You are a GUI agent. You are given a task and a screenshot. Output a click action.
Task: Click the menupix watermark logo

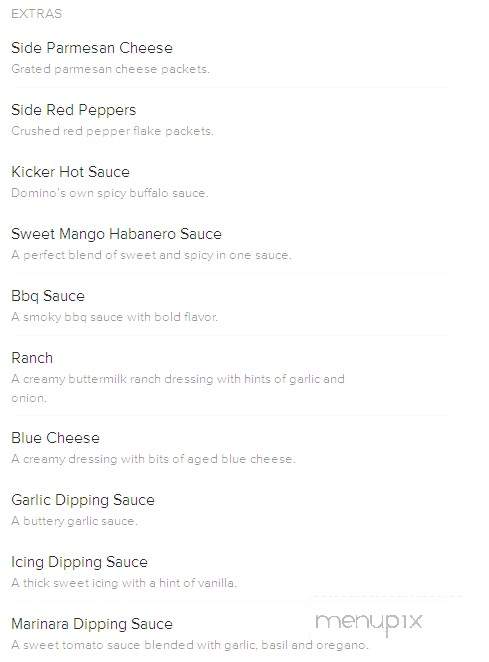tap(369, 623)
